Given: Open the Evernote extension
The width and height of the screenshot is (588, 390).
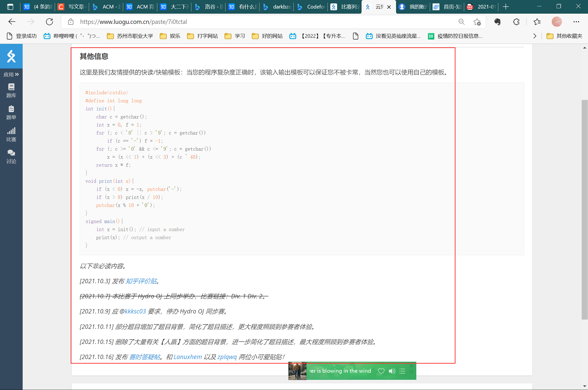Looking at the screenshot, I should [498, 22].
